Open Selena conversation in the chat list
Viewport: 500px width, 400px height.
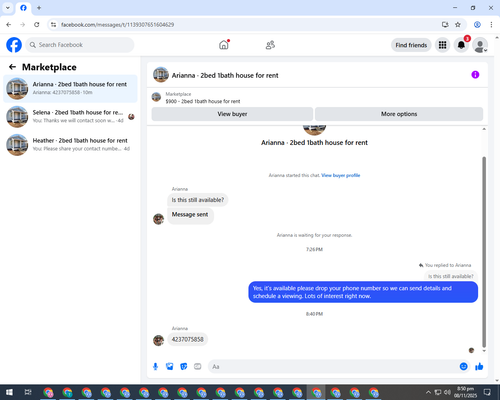70,117
